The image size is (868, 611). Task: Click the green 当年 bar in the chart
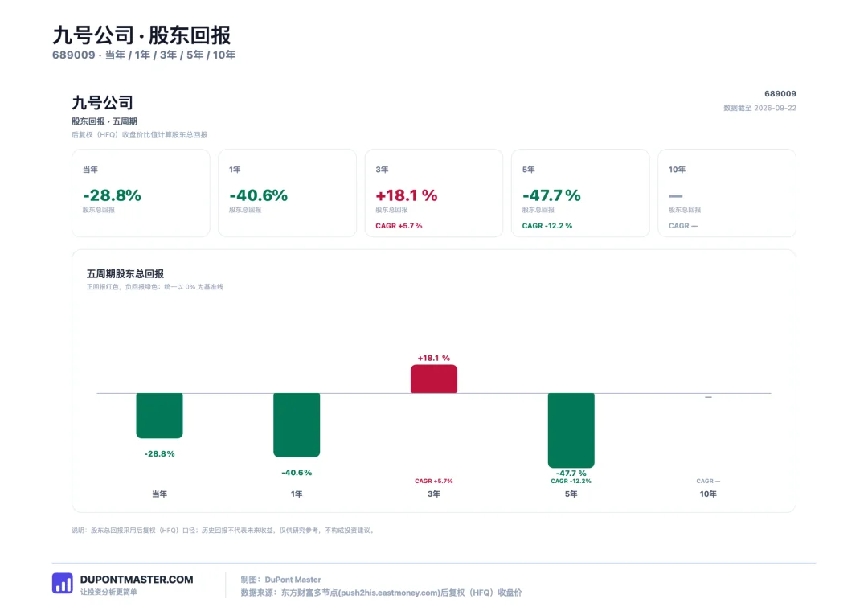coord(159,416)
